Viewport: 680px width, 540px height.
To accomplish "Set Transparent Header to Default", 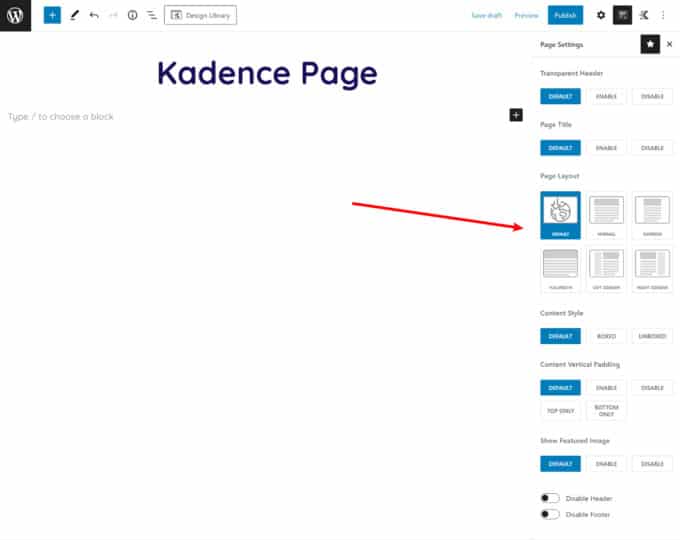I will pyautogui.click(x=560, y=96).
